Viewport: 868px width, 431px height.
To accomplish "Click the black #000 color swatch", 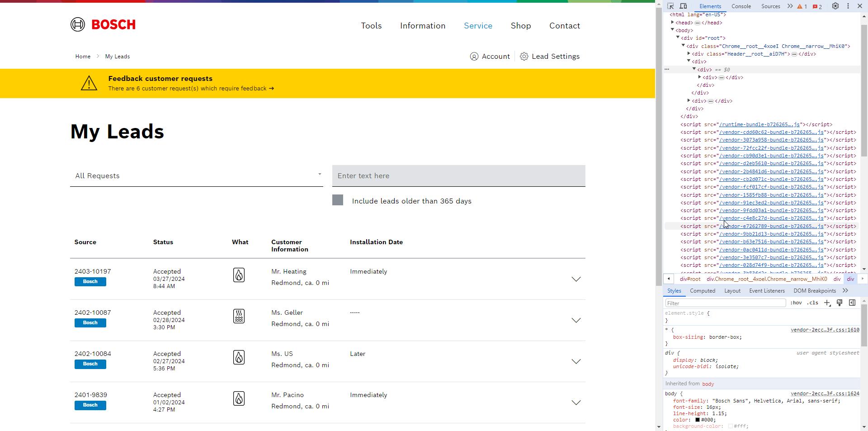I will coord(698,420).
